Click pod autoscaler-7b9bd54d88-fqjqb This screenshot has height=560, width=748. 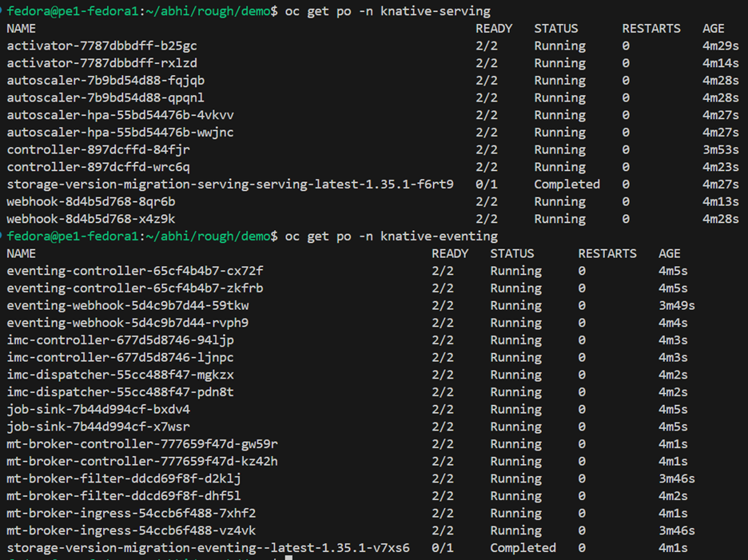pos(105,81)
